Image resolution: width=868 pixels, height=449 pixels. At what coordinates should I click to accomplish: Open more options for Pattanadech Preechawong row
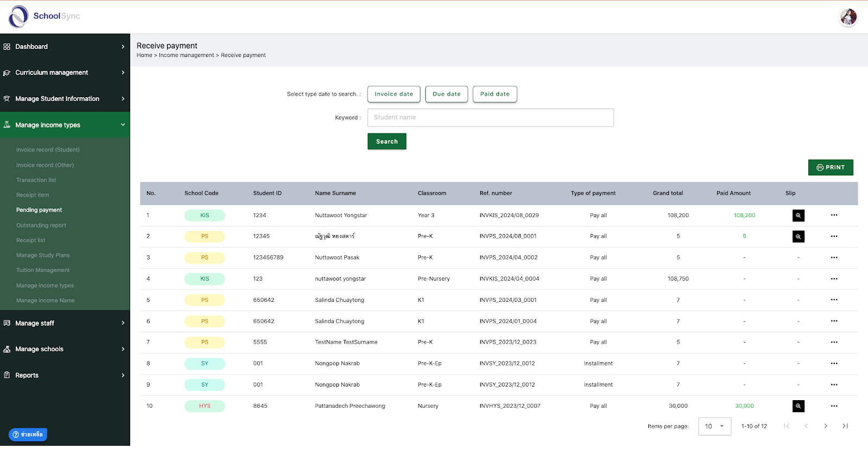[834, 406]
